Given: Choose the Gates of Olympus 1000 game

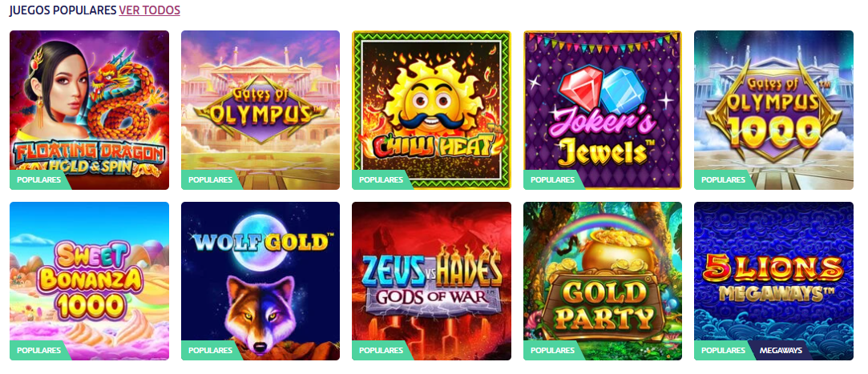Looking at the screenshot, I should click(x=773, y=110).
